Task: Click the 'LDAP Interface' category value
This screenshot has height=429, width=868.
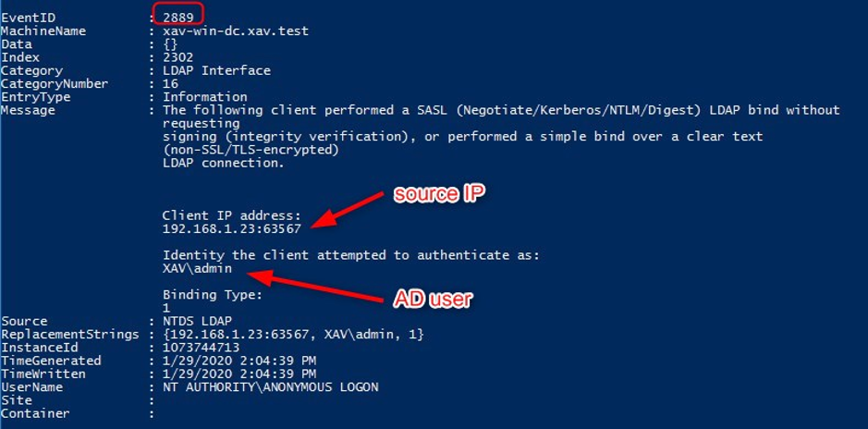Action: click(x=216, y=71)
